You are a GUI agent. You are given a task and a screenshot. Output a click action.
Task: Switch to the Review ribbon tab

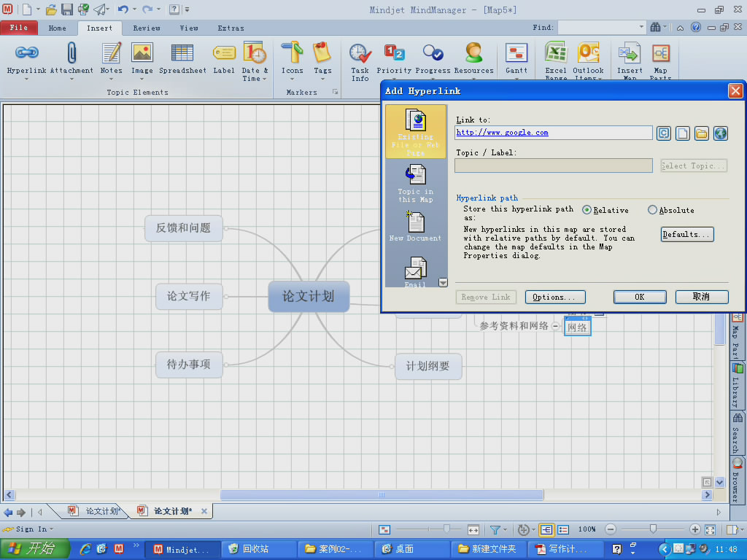pyautogui.click(x=146, y=28)
